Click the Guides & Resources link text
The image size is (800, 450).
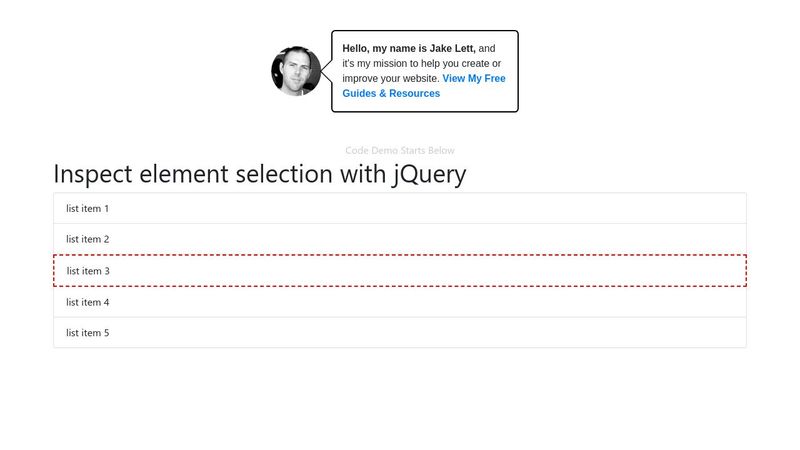[391, 93]
